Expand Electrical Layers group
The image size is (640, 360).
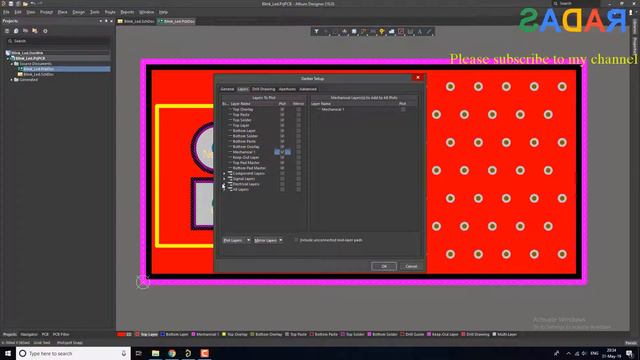point(224,184)
